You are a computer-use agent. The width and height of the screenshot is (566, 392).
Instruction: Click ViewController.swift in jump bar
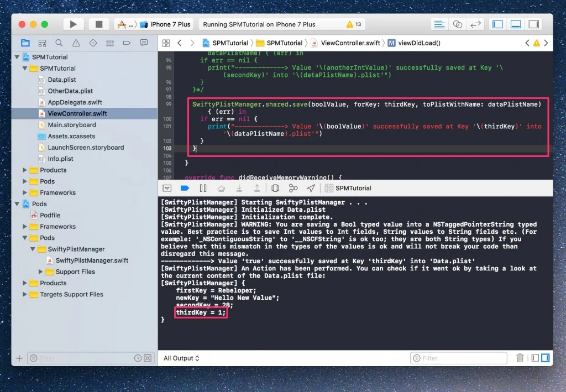tap(345, 43)
